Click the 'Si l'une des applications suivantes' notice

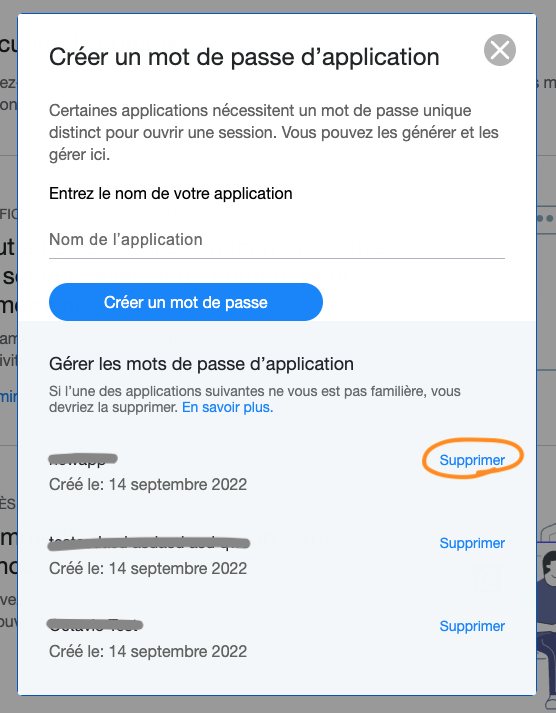[255, 399]
